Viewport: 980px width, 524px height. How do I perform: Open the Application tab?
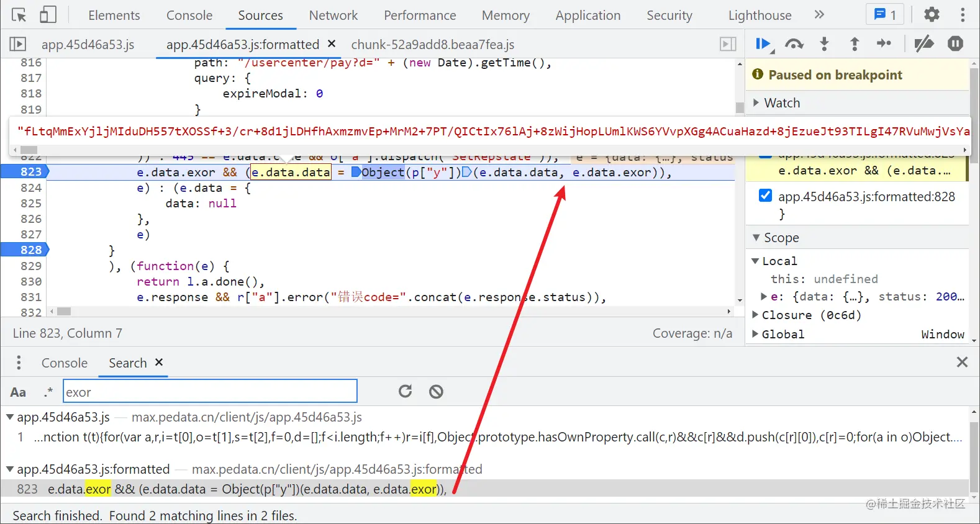point(588,15)
